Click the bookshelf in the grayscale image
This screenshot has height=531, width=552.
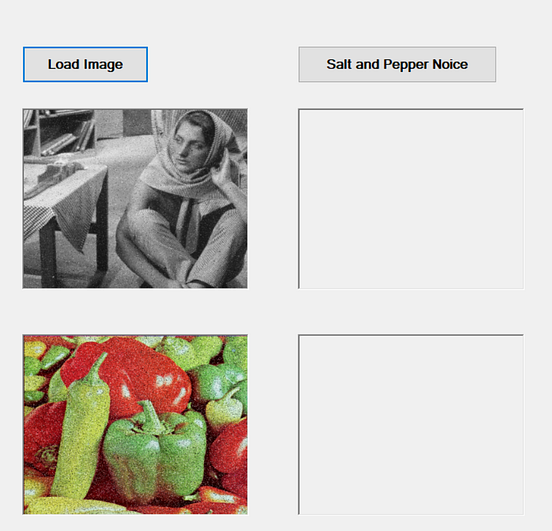tap(60, 132)
